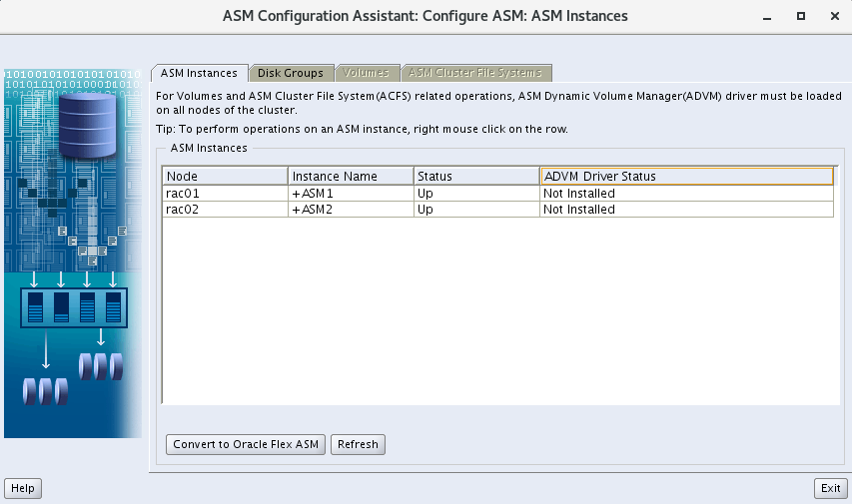
Task: Refresh the ASM instances list
Action: 358,444
